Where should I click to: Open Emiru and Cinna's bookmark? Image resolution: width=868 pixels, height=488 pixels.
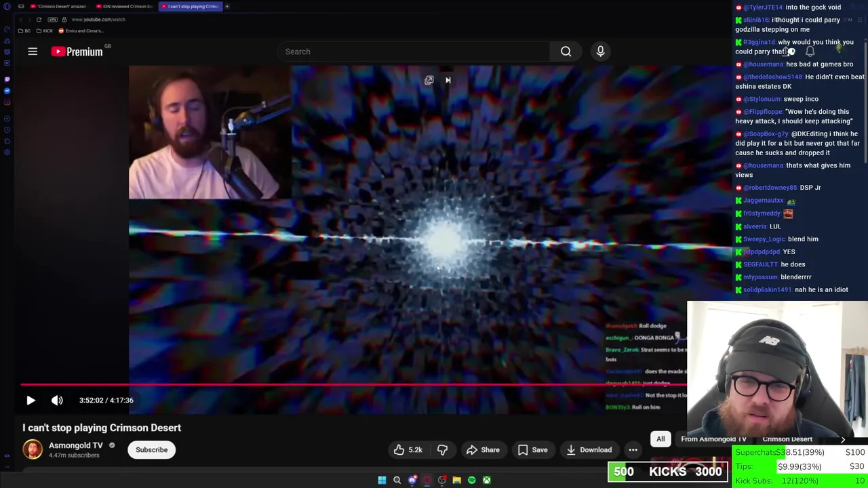[81, 30]
